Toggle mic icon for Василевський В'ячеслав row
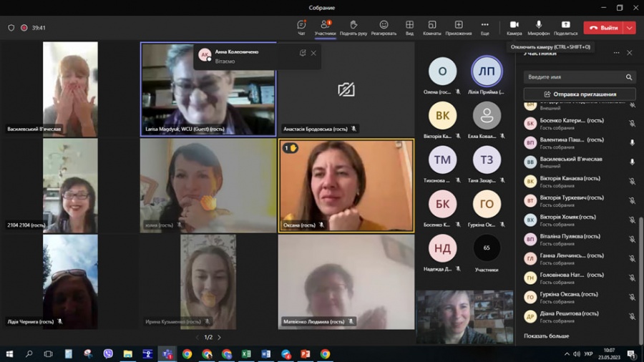This screenshot has width=644, height=362. click(x=632, y=162)
